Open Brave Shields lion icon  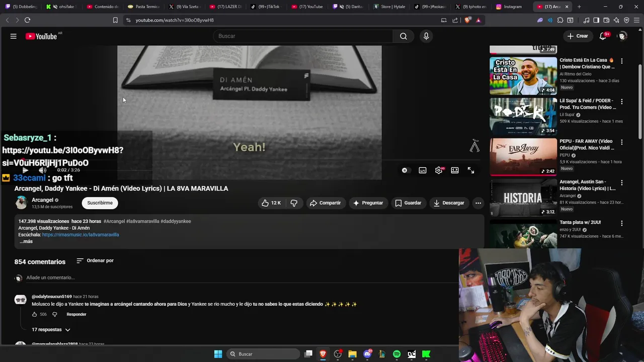467,20
